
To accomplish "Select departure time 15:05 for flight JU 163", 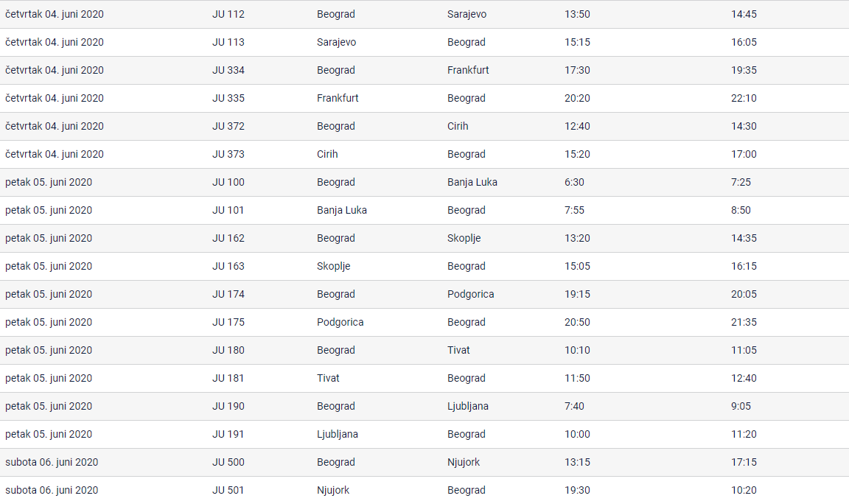I will pos(577,266).
